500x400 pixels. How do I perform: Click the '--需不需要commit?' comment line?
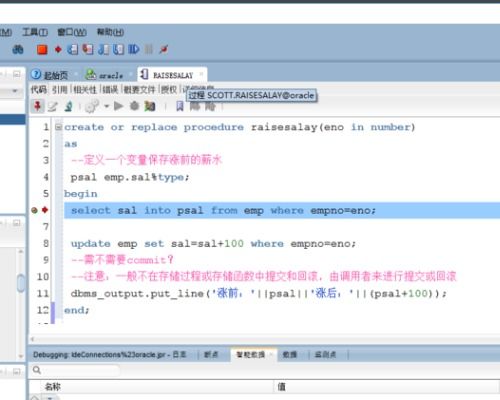point(122,260)
